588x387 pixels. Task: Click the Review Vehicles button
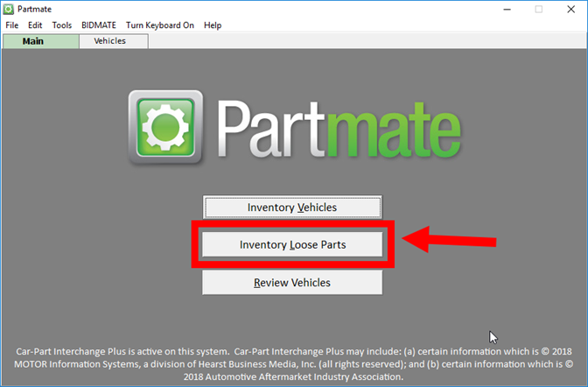[292, 282]
